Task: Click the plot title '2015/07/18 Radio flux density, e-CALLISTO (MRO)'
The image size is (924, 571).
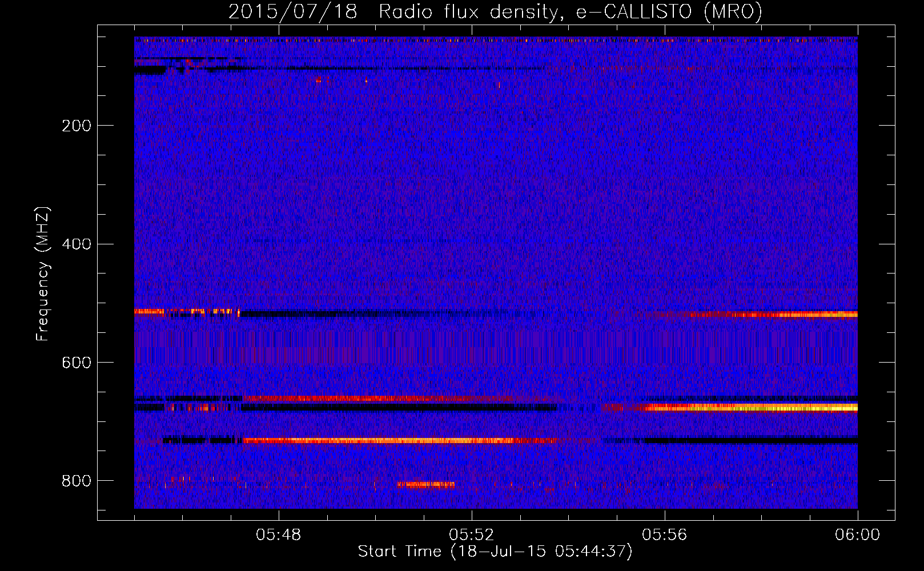Action: tap(495, 11)
